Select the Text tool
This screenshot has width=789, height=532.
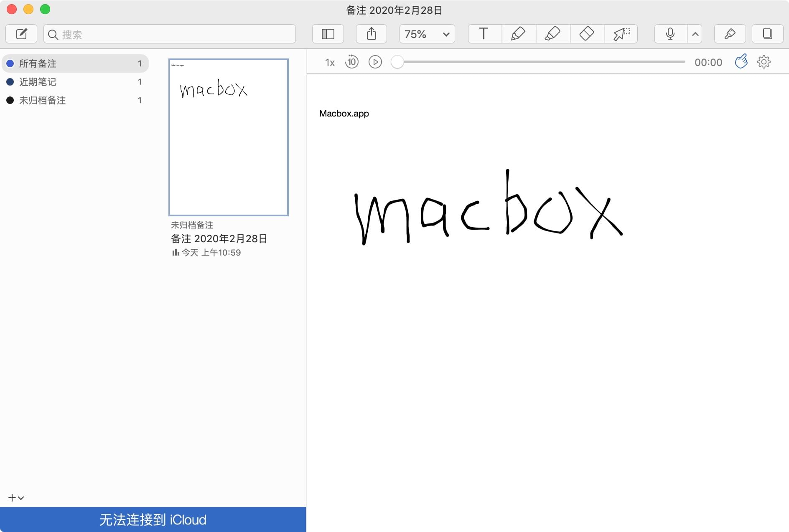click(x=484, y=34)
